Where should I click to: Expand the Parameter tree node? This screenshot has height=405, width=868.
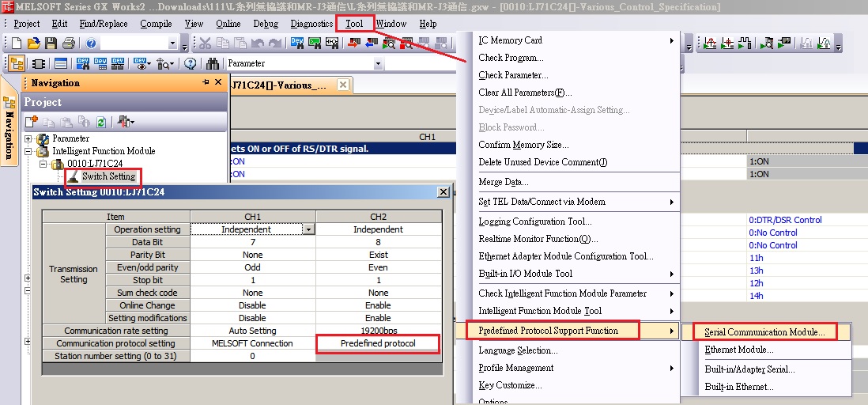click(x=29, y=138)
